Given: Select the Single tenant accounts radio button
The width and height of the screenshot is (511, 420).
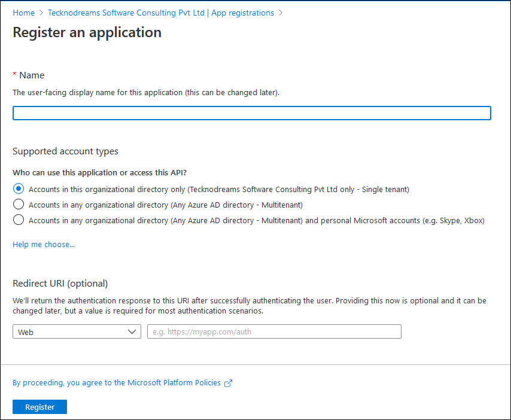Looking at the screenshot, I should [x=18, y=189].
